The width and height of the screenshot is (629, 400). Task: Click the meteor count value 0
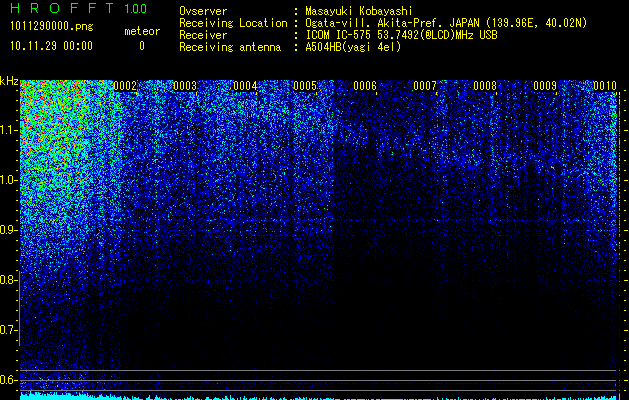(x=142, y=46)
